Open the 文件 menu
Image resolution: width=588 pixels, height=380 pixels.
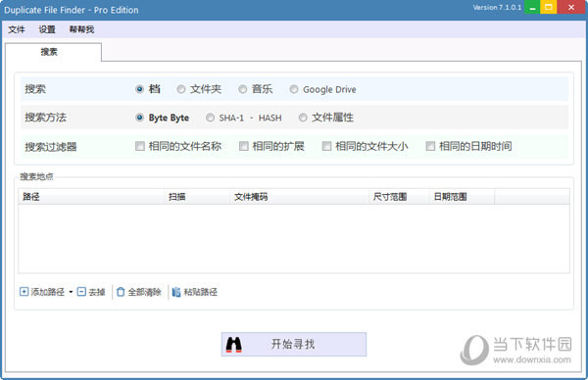pos(17,29)
